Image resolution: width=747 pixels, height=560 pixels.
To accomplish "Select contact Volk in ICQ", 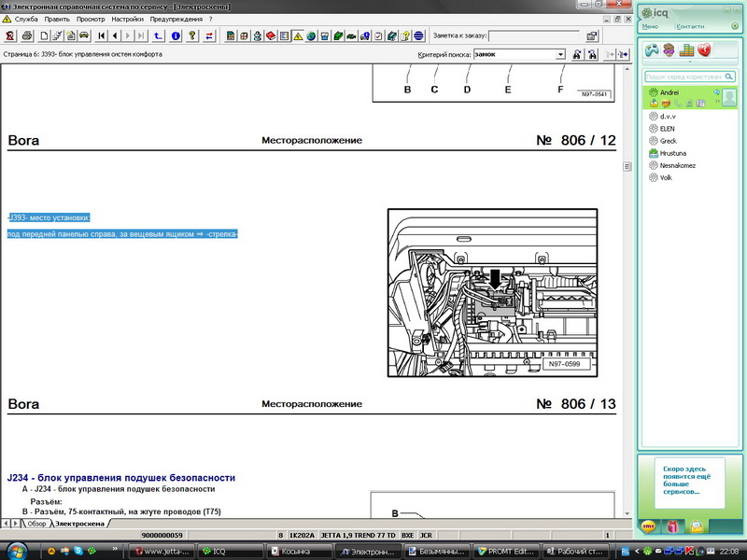I will (x=666, y=177).
